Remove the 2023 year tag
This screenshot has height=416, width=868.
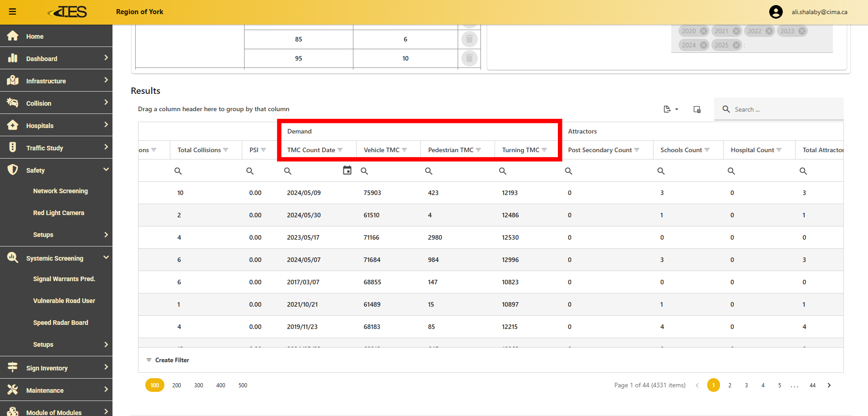(802, 31)
